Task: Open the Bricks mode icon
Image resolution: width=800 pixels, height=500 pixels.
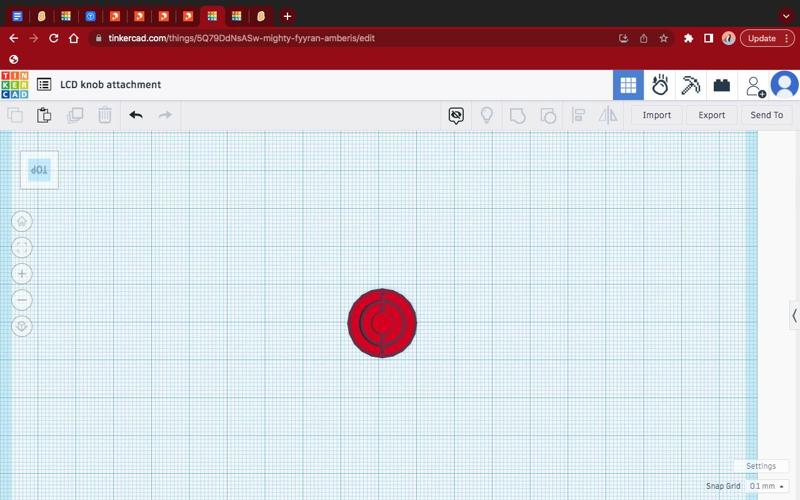Action: [721, 85]
